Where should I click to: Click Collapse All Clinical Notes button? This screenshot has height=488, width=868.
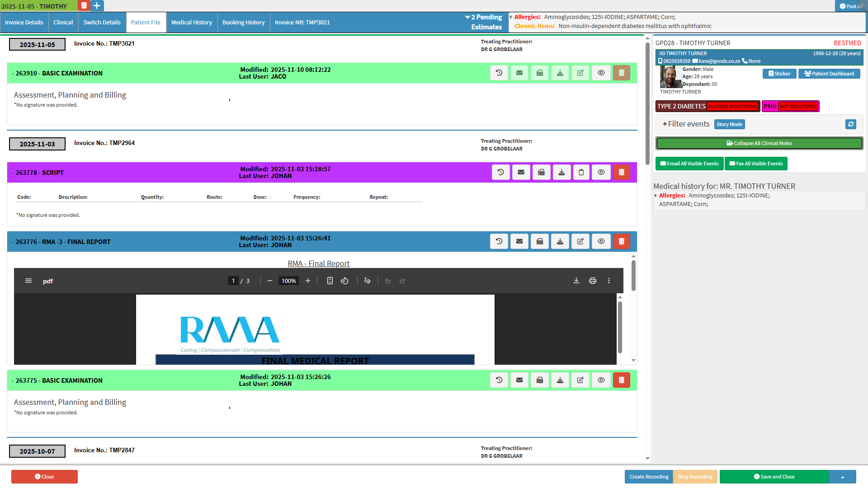tap(759, 143)
